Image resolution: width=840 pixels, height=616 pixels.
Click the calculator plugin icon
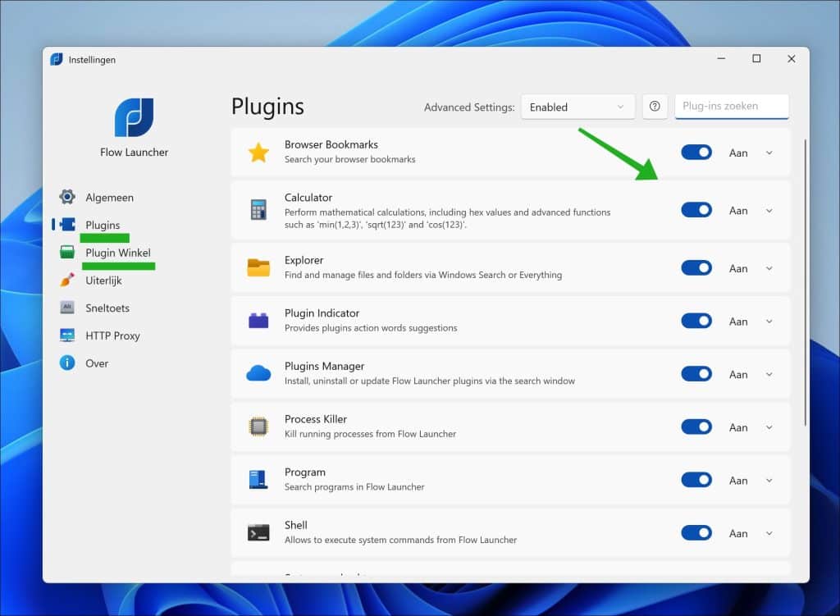point(258,210)
